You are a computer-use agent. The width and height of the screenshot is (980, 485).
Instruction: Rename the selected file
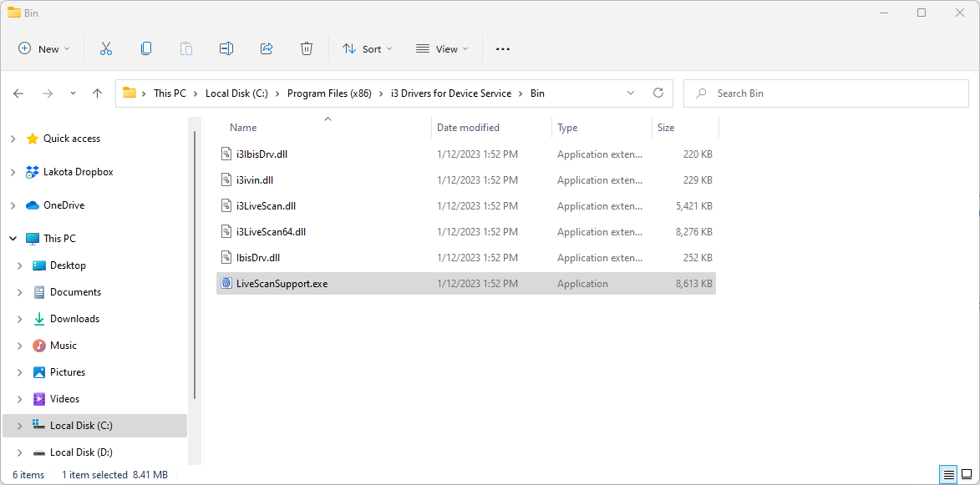pos(226,48)
